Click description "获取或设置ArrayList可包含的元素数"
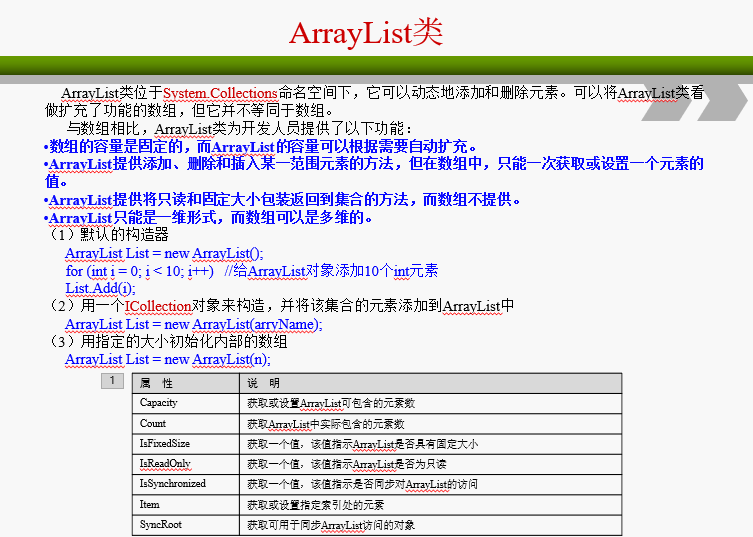 tap(331, 403)
